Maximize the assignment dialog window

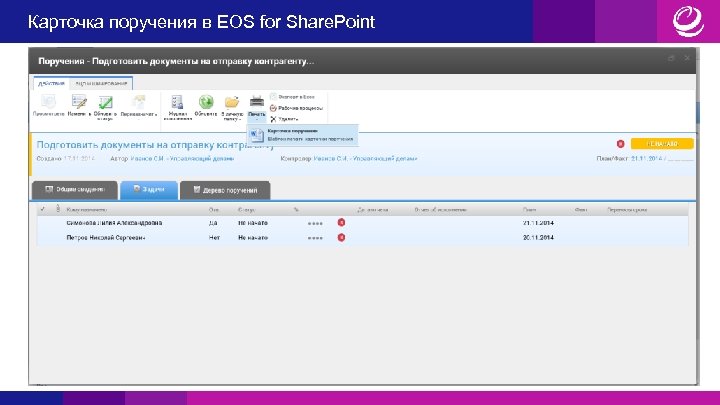(671, 58)
